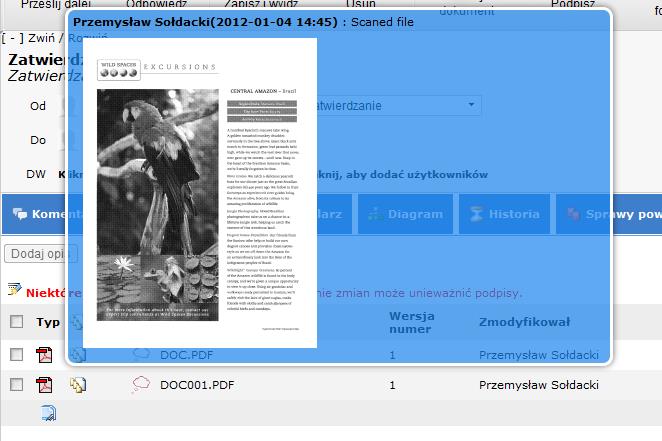Click version number 1 of DOC001.PDF
The image size is (662, 441).
[392, 385]
